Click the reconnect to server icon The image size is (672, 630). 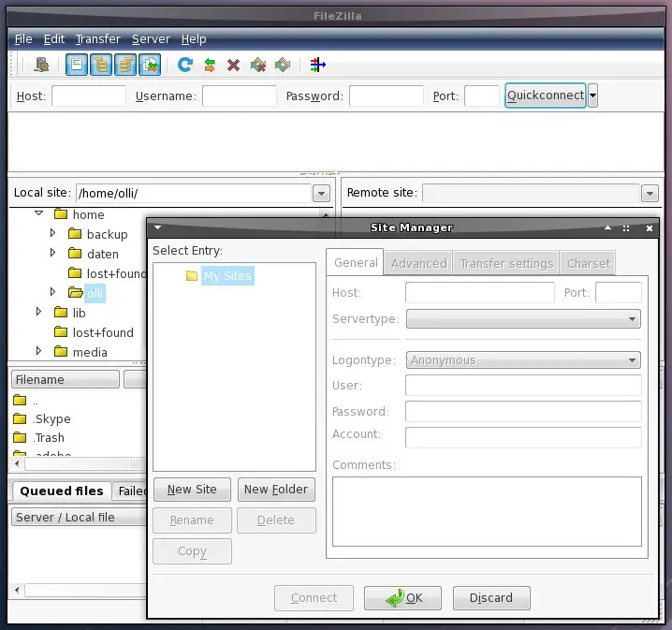pos(283,66)
